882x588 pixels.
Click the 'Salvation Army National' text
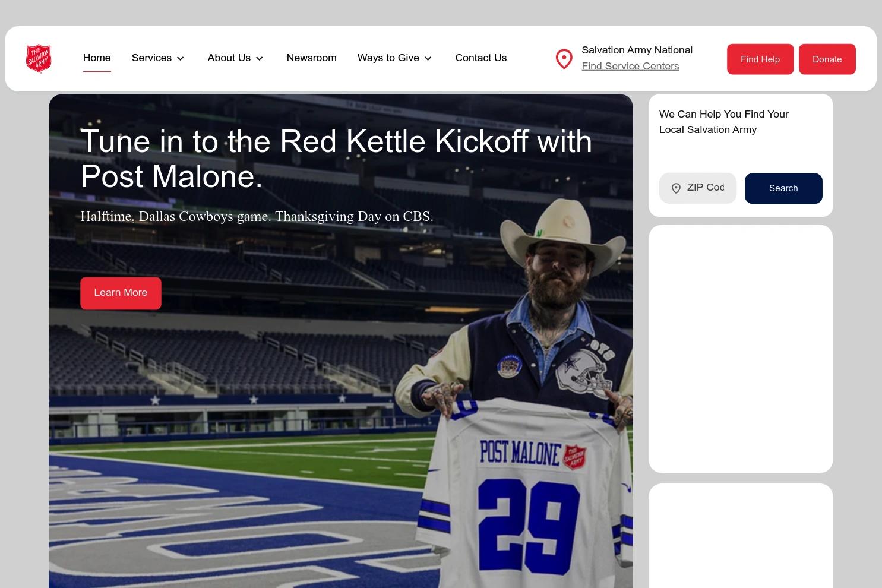[x=637, y=50]
